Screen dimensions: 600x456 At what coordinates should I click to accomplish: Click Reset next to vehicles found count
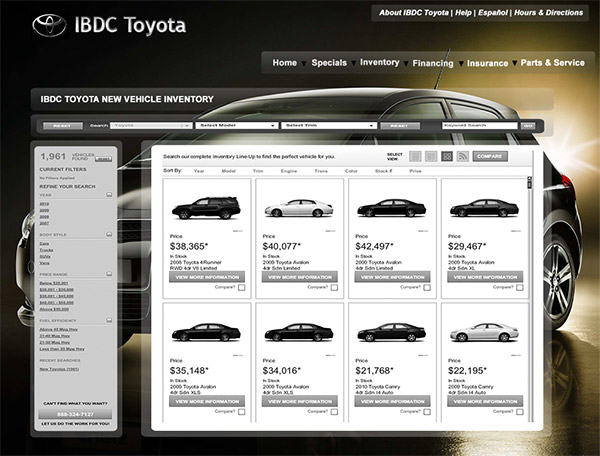pyautogui.click(x=103, y=159)
